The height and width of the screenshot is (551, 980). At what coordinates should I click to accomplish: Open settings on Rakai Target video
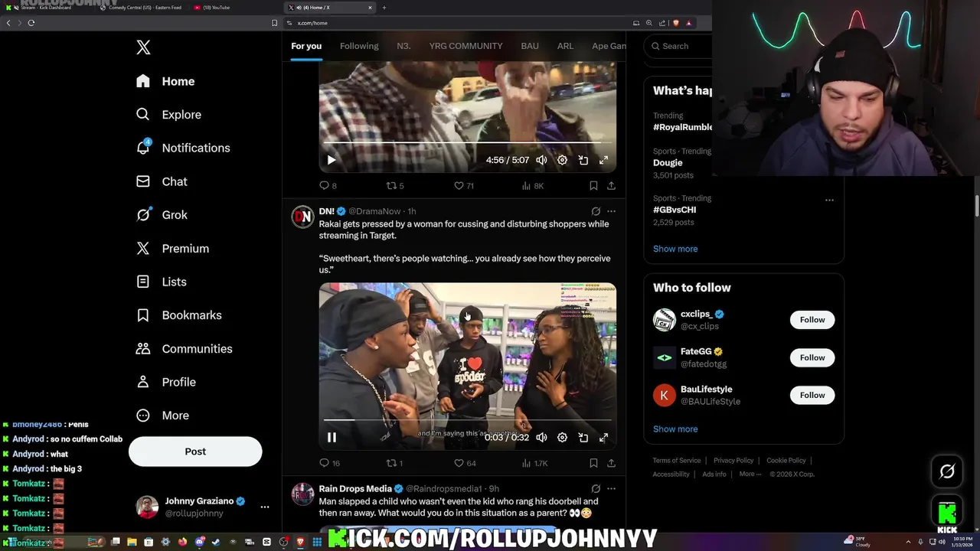tap(562, 437)
